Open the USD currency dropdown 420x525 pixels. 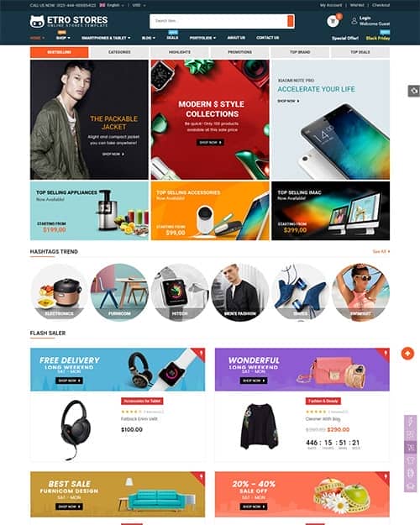point(139,5)
